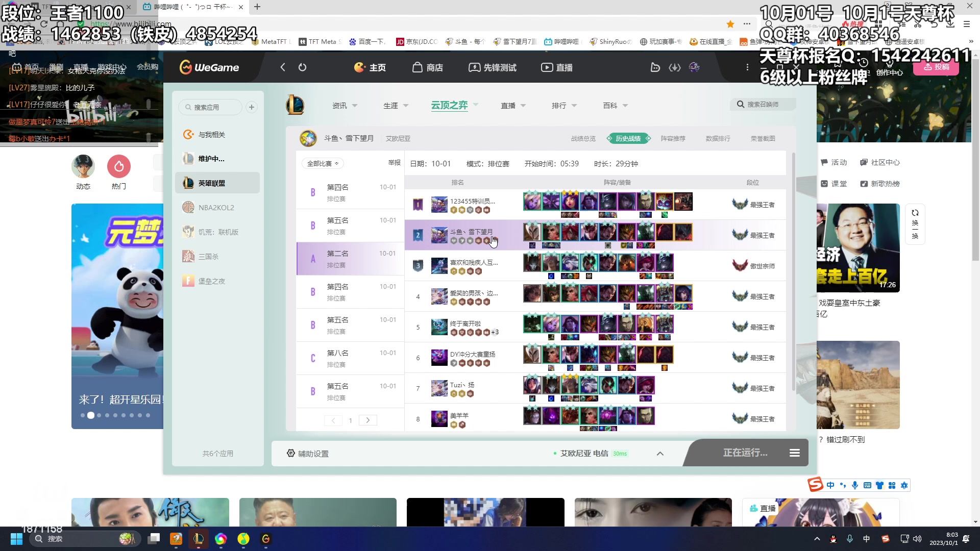980x551 pixels.
Task: Select NBA2KOL2 in sidebar
Action: click(217, 208)
